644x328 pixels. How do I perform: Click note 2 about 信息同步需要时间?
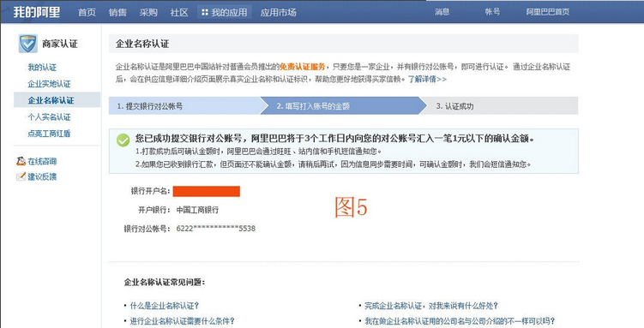pyautogui.click(x=334, y=164)
